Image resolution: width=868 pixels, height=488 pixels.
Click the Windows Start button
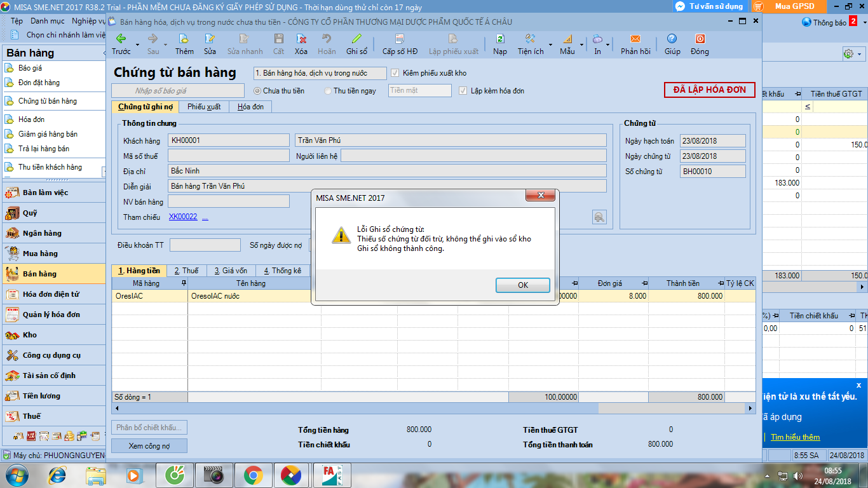[x=16, y=475]
